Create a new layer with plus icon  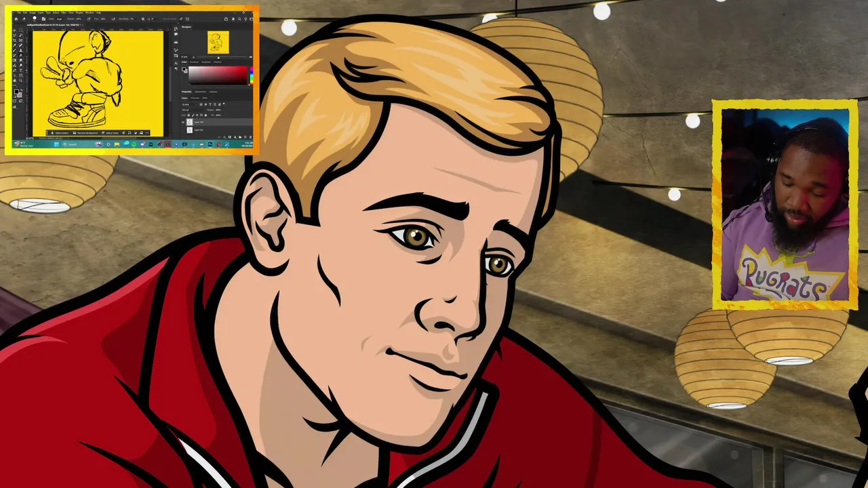tap(245, 137)
